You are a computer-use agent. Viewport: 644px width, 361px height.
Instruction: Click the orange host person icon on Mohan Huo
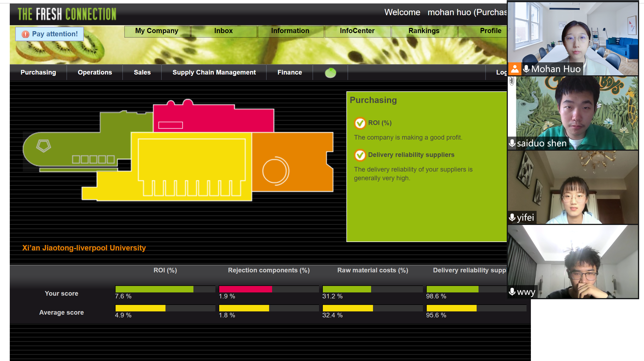(515, 69)
